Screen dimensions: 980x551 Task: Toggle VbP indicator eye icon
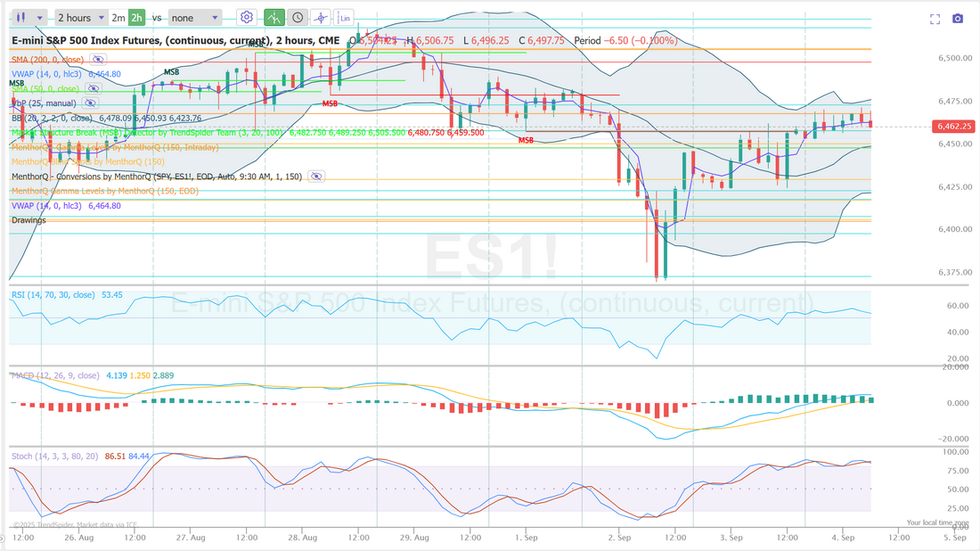(x=89, y=103)
